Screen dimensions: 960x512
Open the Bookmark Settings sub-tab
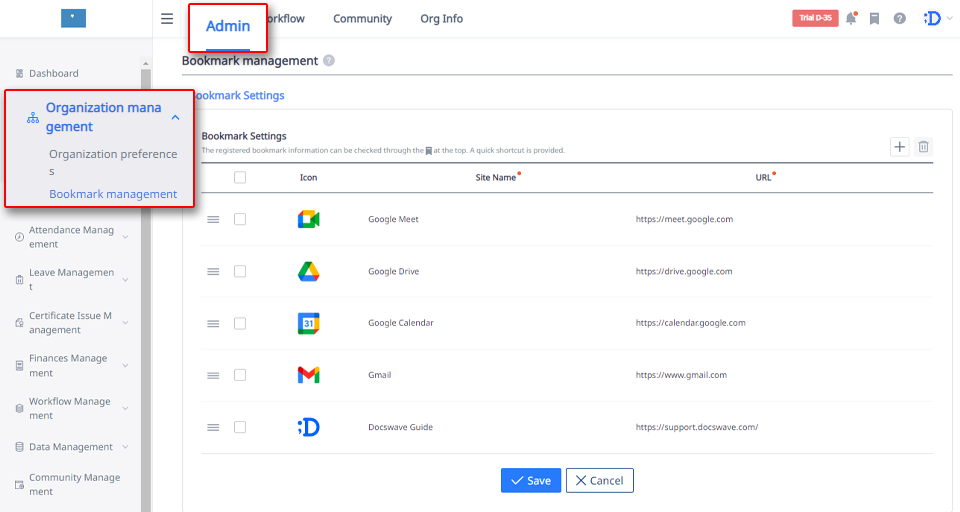click(239, 96)
